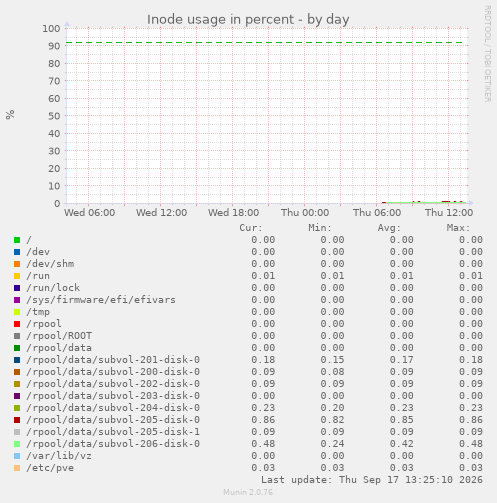Viewport: 497px width, 503px height.
Task: Click the 100 y-axis label
Action: (51, 29)
